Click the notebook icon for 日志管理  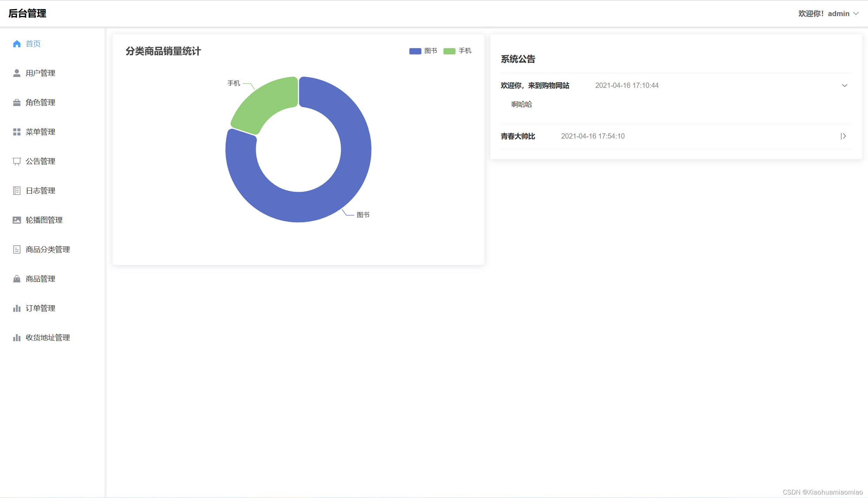[x=16, y=191]
